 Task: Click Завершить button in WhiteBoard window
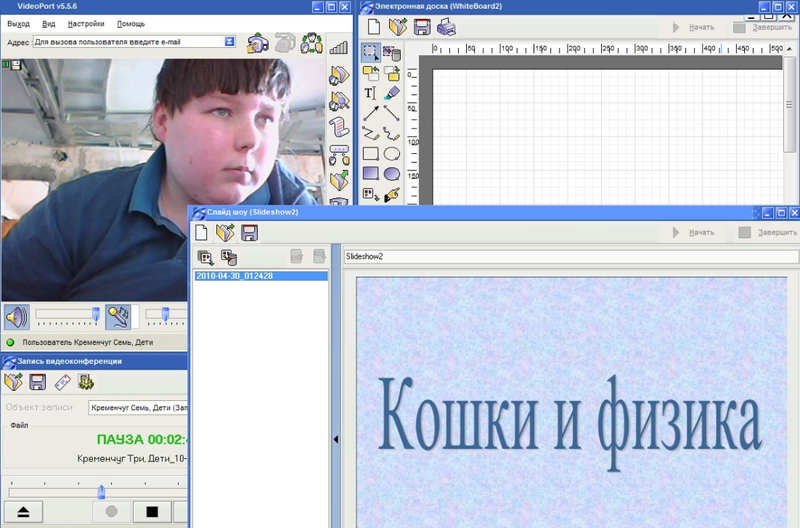click(762, 28)
